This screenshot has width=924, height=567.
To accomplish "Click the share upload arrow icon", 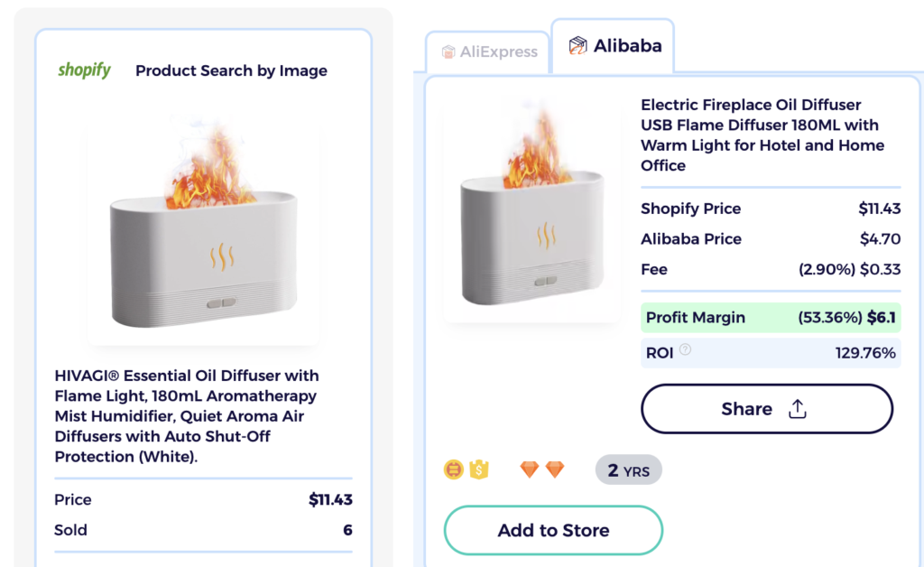I will (797, 408).
